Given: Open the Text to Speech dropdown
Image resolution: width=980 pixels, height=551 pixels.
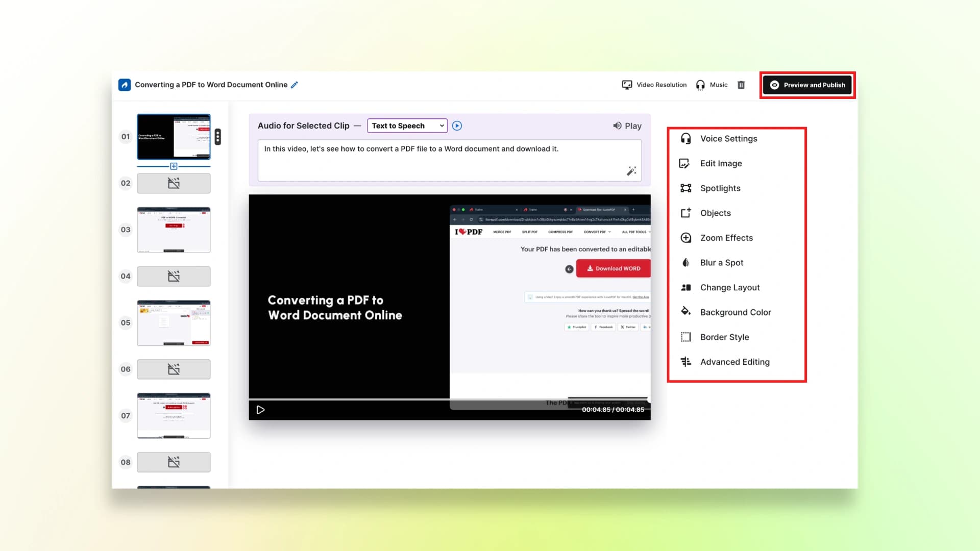Looking at the screenshot, I should 407,126.
